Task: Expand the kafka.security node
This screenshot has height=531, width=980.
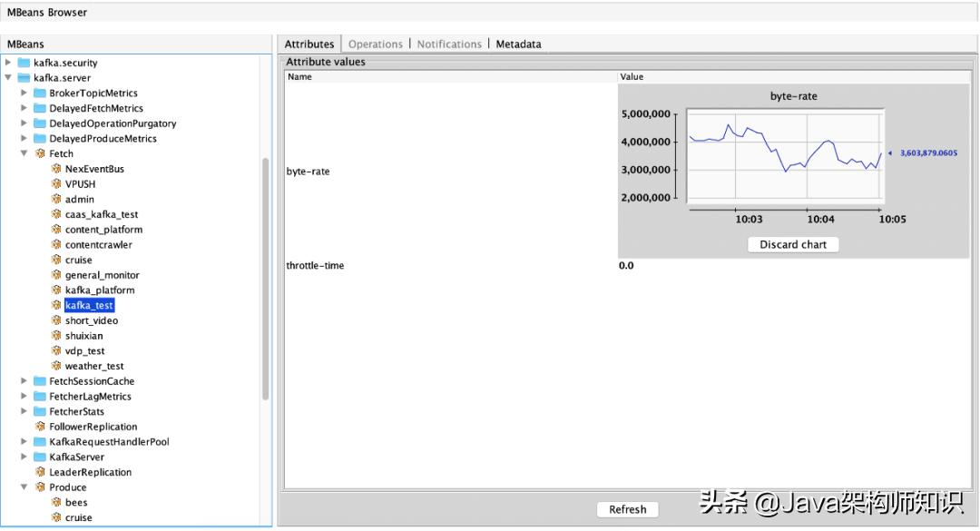Action: [8, 63]
